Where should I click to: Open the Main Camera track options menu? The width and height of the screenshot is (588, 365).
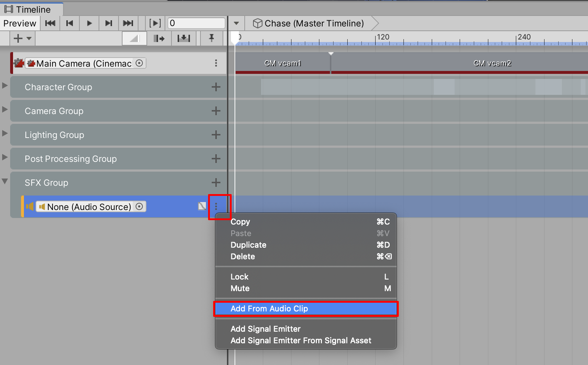[x=216, y=63]
